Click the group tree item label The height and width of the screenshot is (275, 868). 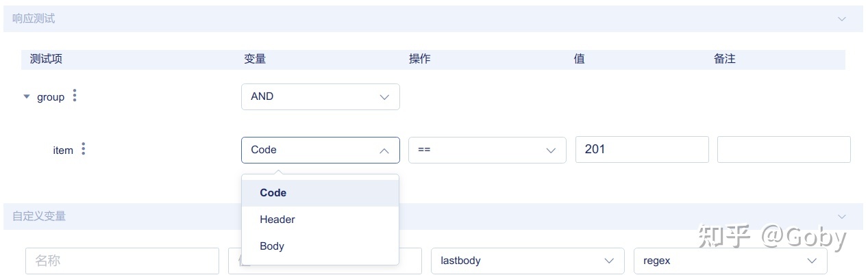click(x=51, y=97)
